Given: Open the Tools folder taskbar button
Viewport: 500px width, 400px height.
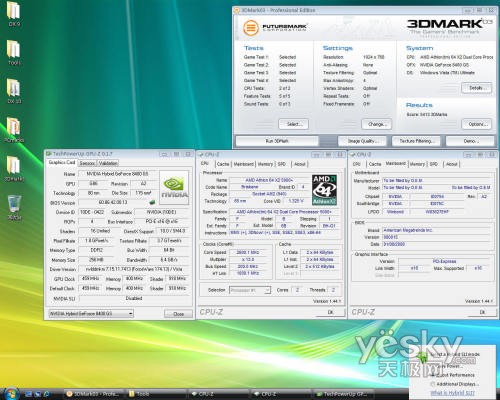Looking at the screenshot, I should [156, 394].
